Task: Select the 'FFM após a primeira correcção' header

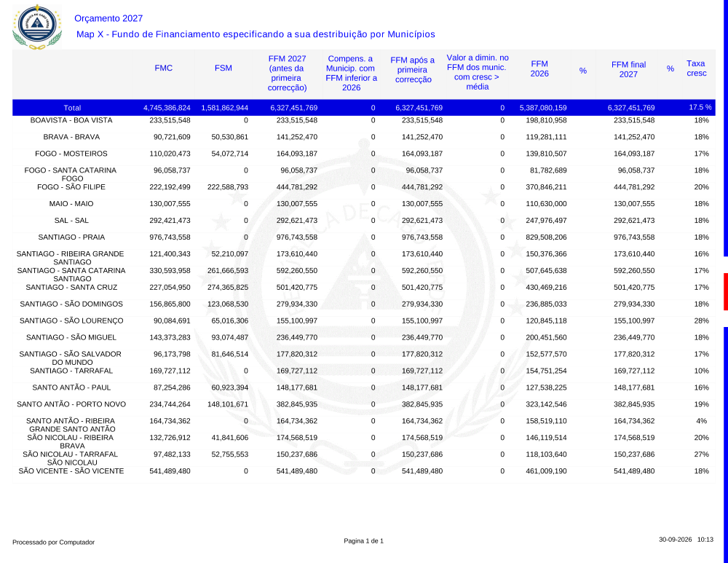Action: pos(413,70)
